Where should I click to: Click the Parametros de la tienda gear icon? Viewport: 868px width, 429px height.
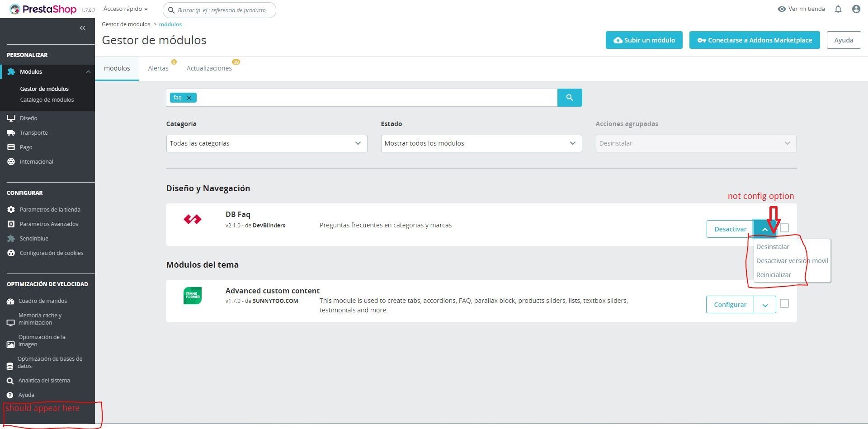[11, 209]
